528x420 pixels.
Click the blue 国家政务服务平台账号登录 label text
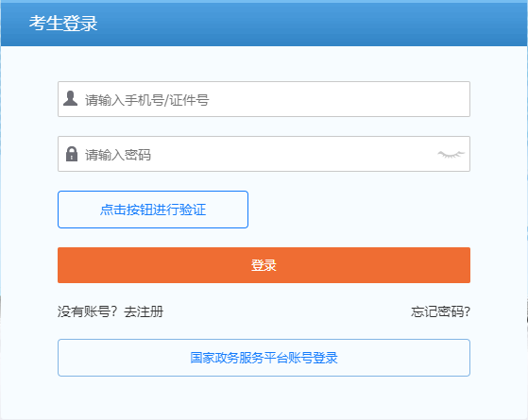(x=264, y=358)
